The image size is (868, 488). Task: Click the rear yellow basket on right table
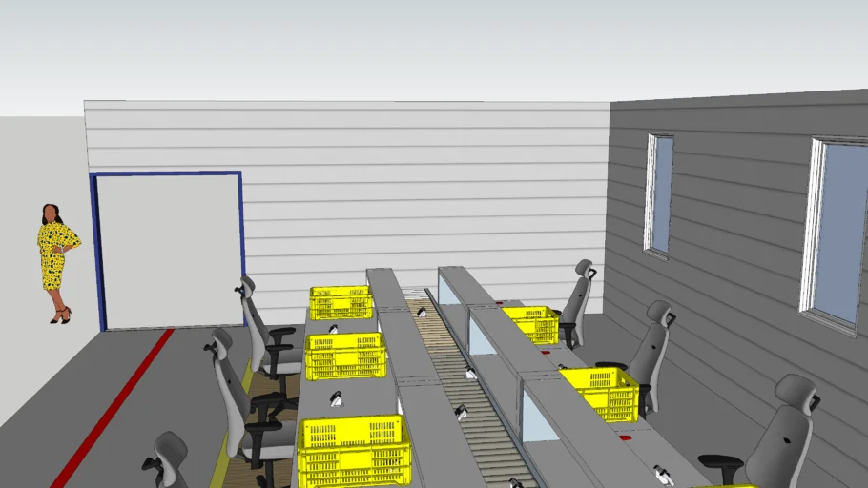[532, 324]
